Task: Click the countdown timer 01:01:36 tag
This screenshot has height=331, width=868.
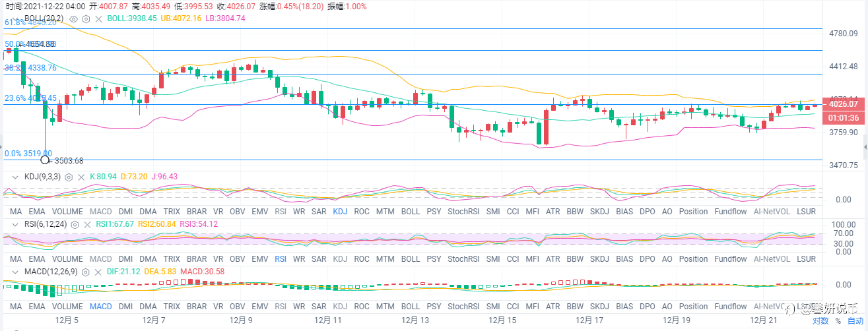Action: (x=844, y=118)
